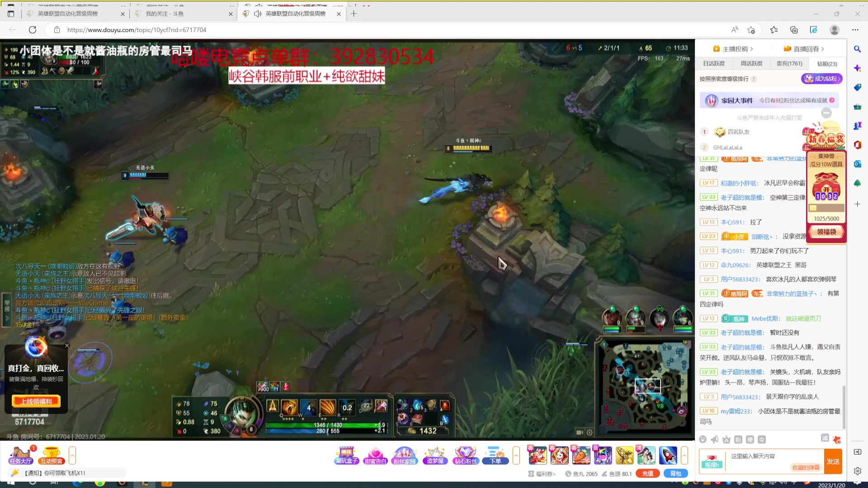This screenshot has height=488, width=868.
Task: Collapse the floating widget with minus button
Action: click(826, 113)
